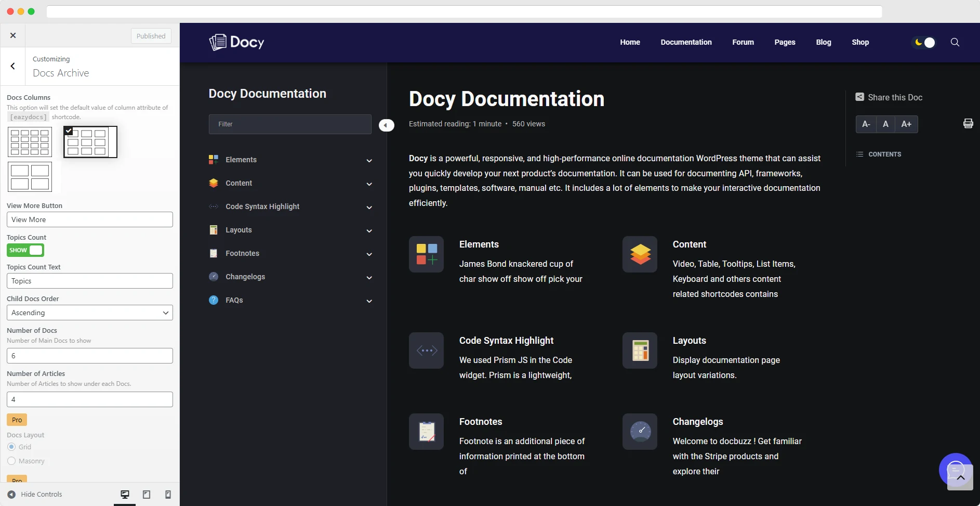Open the Child Docs Order dropdown

pyautogui.click(x=89, y=313)
